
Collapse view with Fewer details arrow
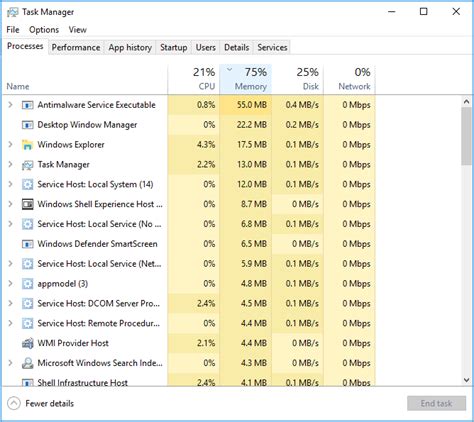14,404
